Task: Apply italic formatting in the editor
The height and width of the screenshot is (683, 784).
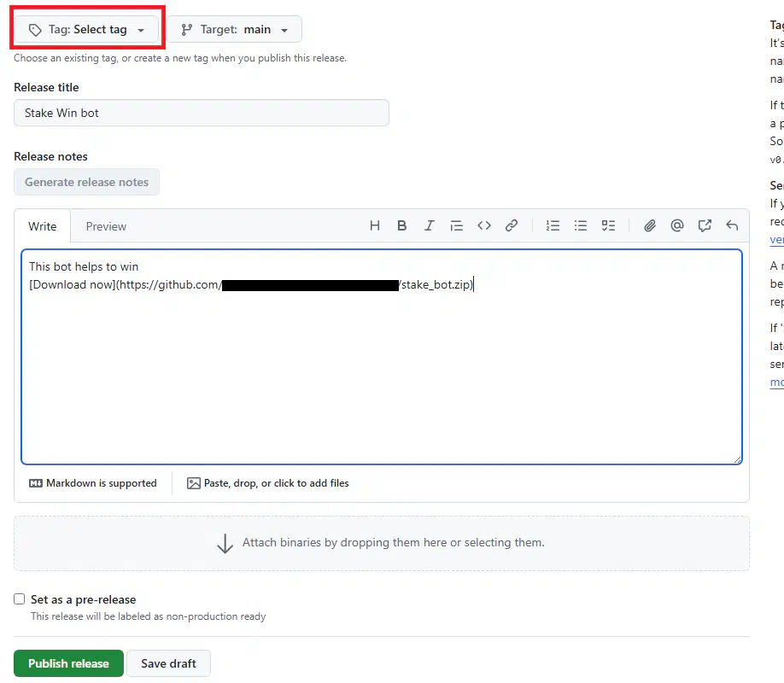Action: click(429, 226)
